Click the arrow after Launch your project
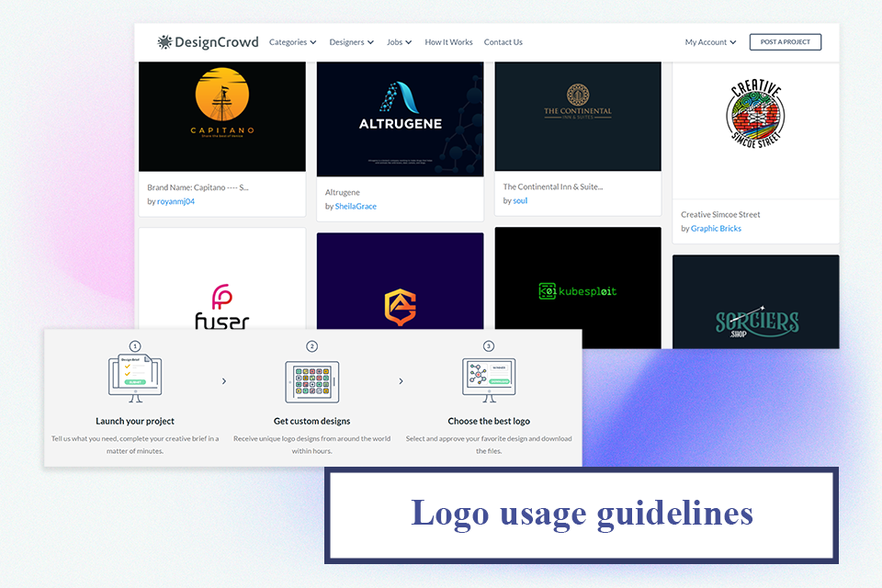This screenshot has width=882, height=588. click(224, 381)
